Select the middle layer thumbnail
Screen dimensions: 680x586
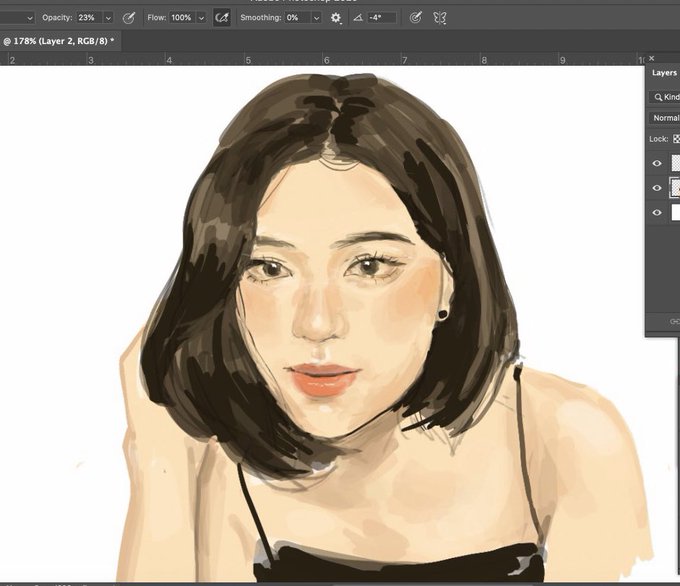pos(675,188)
